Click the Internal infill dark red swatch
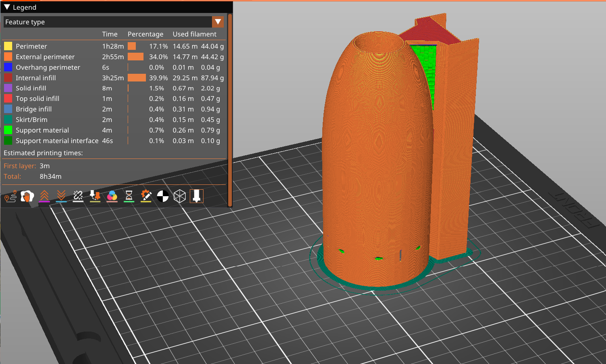 (x=8, y=78)
